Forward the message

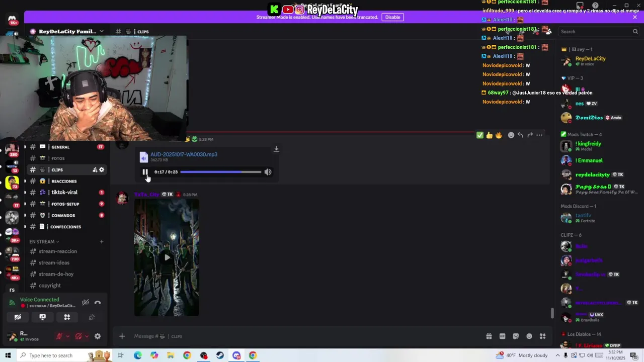[530, 135]
